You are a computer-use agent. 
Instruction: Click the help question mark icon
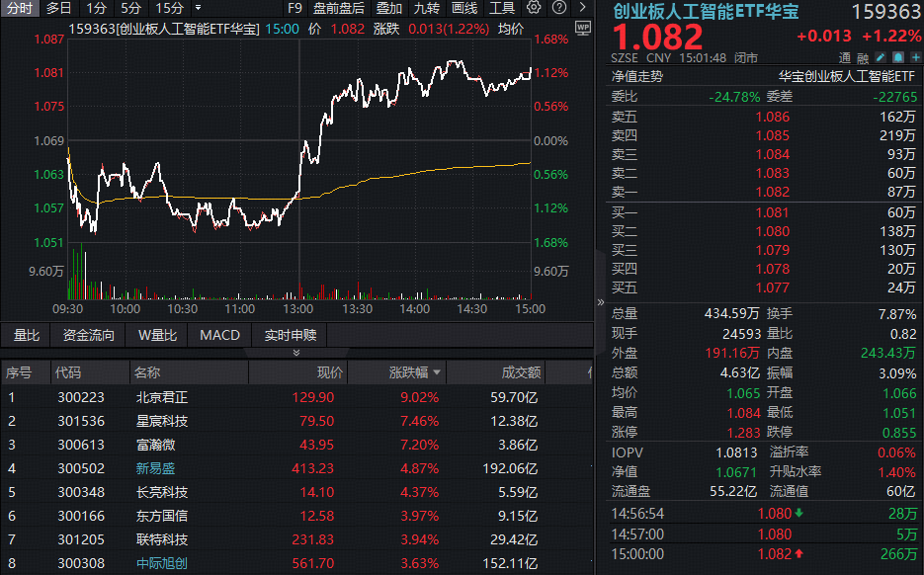[x=558, y=7]
